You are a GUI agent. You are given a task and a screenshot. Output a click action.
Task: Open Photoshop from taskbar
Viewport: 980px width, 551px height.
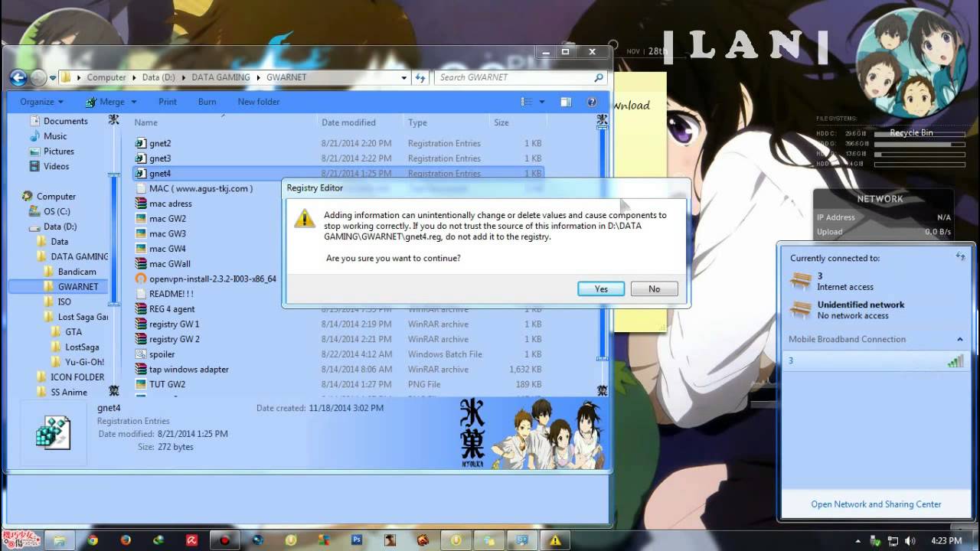point(356,540)
